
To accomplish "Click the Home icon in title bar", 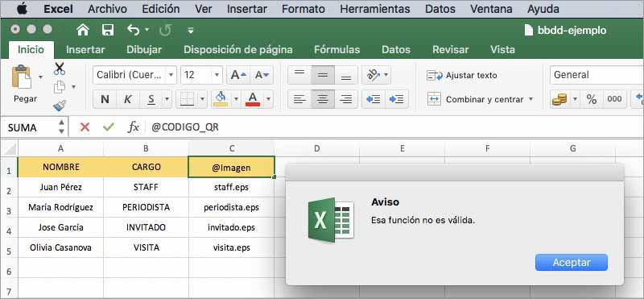I will coord(83,30).
